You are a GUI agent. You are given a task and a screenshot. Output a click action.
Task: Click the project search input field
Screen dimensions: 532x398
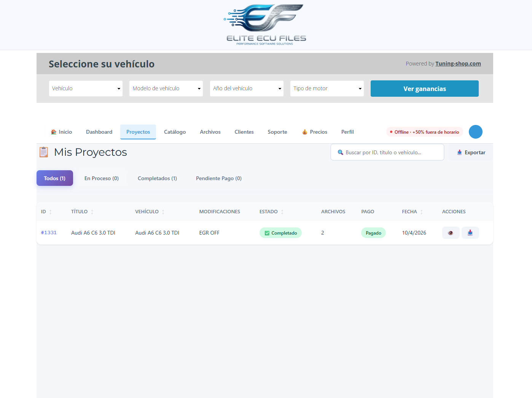pos(388,152)
